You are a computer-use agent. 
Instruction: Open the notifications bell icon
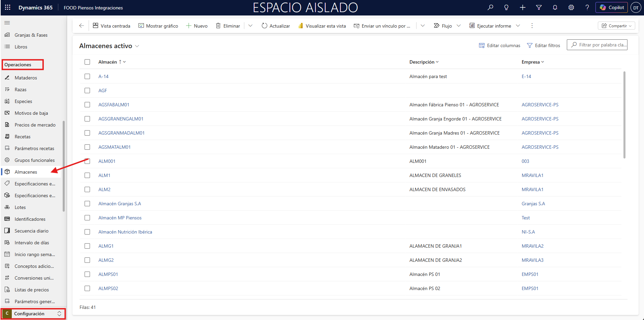(x=555, y=7)
